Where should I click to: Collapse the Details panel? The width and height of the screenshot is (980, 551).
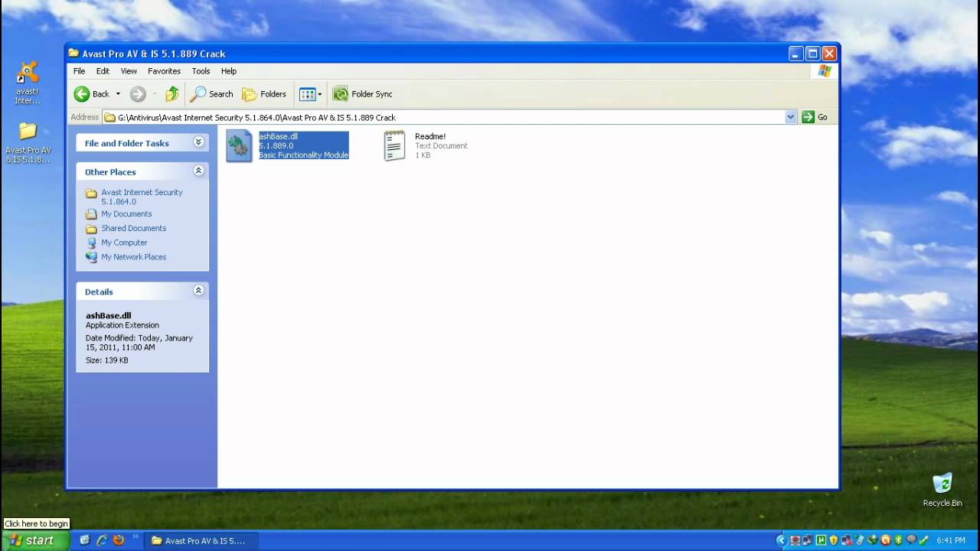pyautogui.click(x=198, y=291)
